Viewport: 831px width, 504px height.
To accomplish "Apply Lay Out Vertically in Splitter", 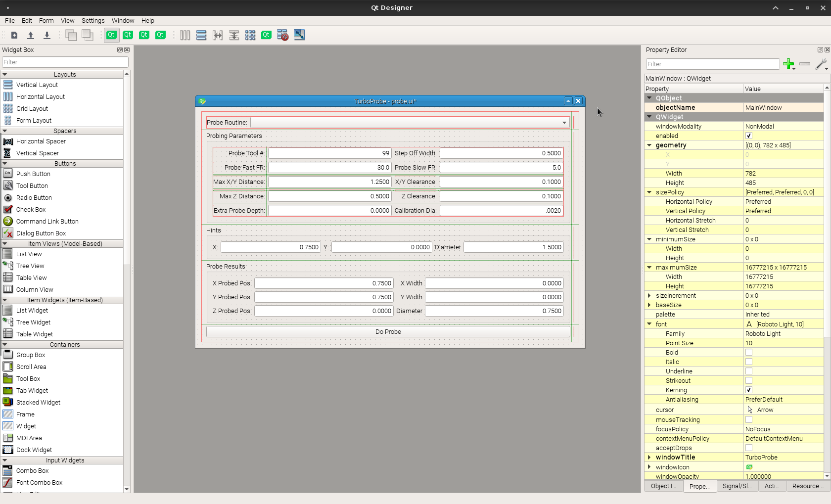I will (234, 35).
